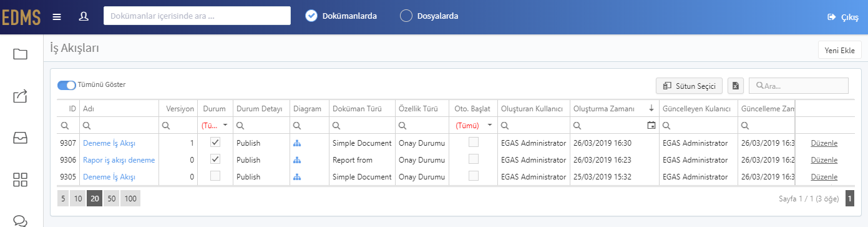Set page size to 10
Image resolution: width=868 pixels, height=227 pixels.
(77, 199)
